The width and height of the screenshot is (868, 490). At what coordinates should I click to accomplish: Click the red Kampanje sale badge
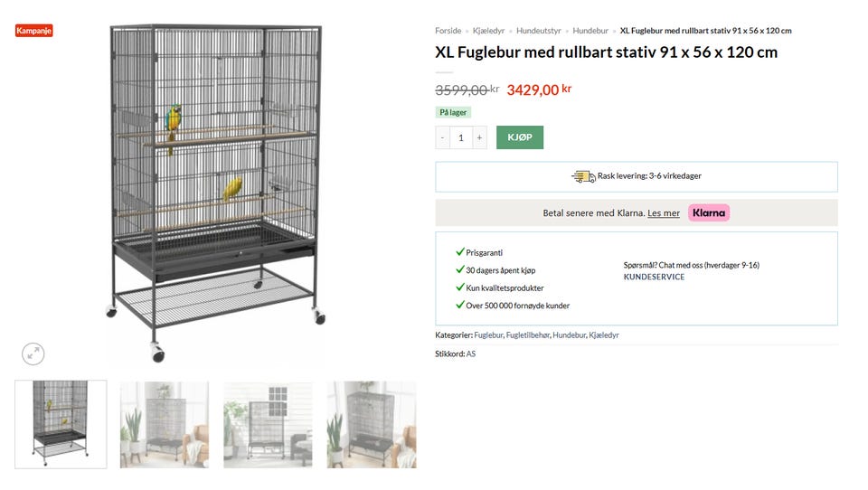point(34,31)
